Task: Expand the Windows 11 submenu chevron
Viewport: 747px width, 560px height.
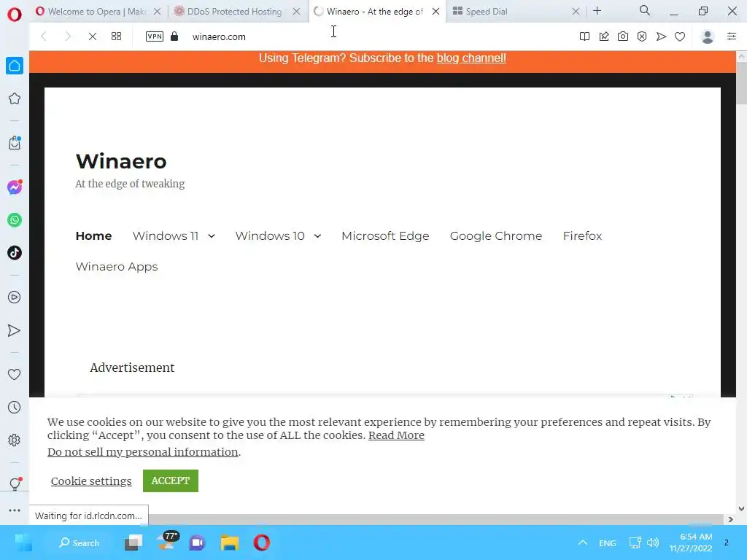Action: [x=212, y=236]
